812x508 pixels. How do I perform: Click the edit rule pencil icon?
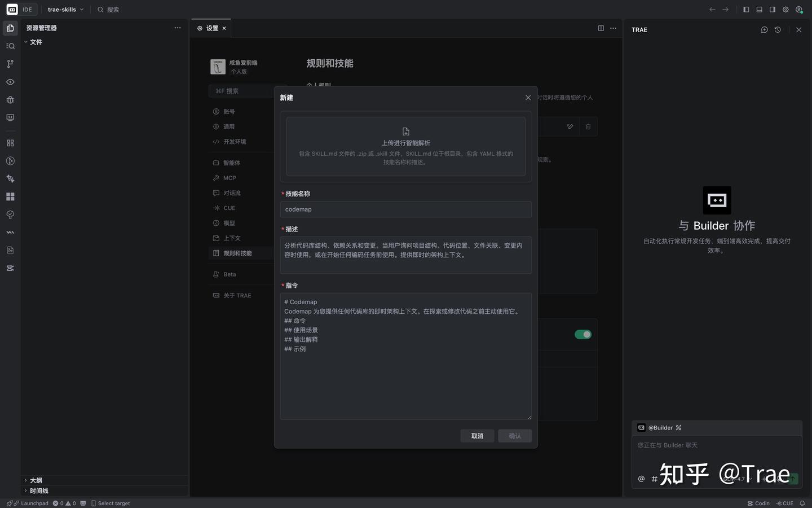tap(570, 126)
